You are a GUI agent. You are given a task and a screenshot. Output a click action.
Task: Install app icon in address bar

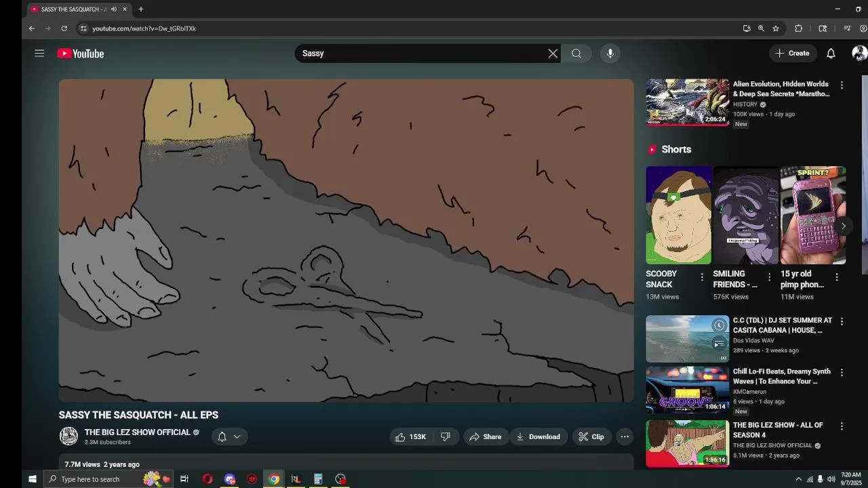pyautogui.click(x=747, y=28)
